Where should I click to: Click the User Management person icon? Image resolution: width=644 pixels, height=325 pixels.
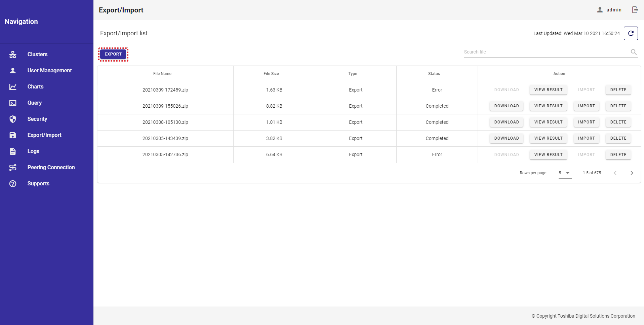(x=13, y=70)
